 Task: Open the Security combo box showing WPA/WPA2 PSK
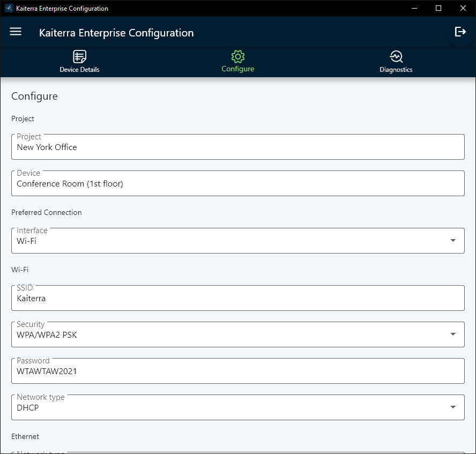[237, 334]
